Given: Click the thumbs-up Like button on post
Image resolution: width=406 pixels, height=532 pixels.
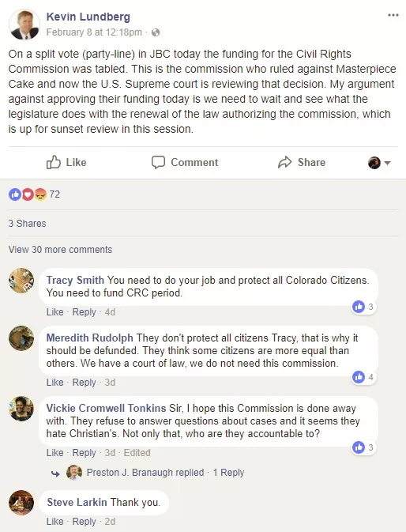Looking at the screenshot, I should tap(66, 162).
